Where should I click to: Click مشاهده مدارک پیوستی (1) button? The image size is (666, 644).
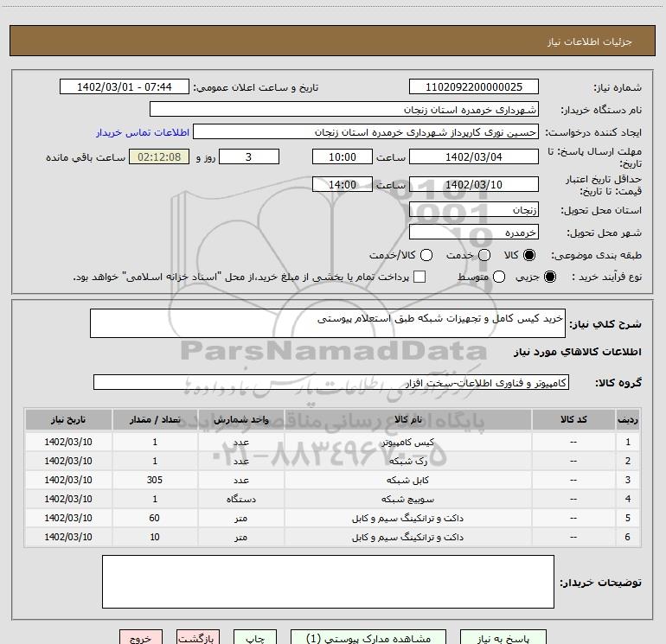click(x=368, y=638)
